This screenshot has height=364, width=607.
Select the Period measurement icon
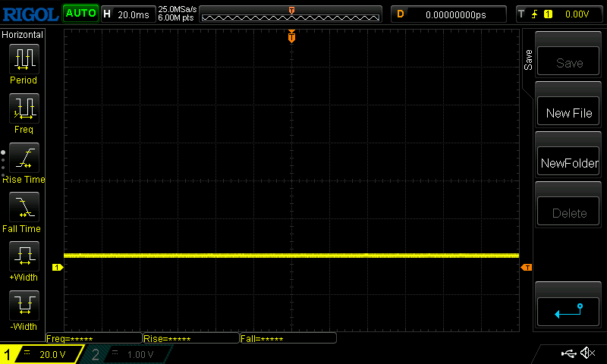(x=24, y=59)
